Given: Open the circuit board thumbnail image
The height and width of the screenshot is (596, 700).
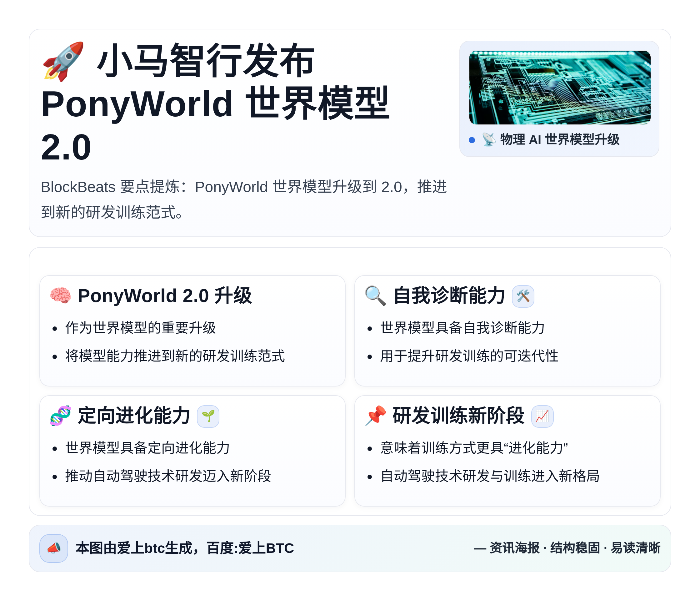Looking at the screenshot, I should pos(559,88).
